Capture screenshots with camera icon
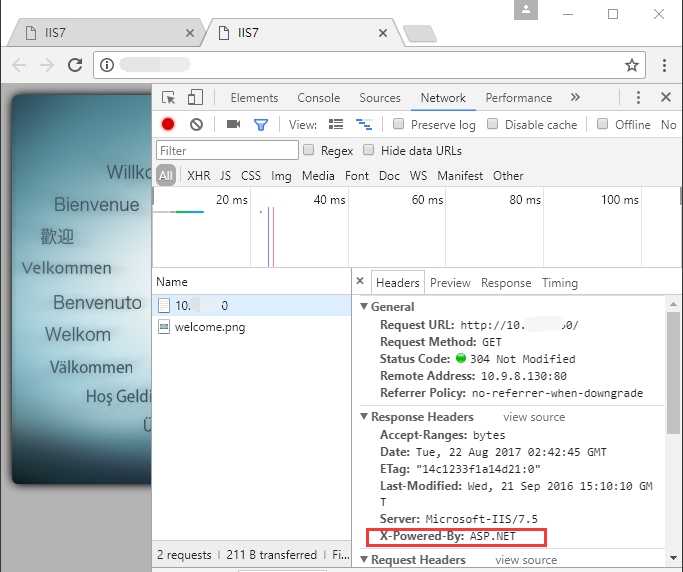 pyautogui.click(x=233, y=125)
